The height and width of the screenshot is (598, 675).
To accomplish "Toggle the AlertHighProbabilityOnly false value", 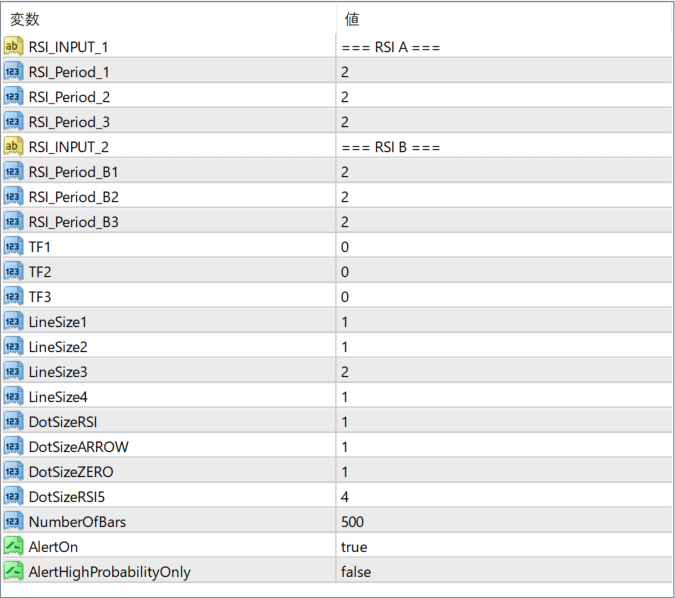I will (x=356, y=572).
